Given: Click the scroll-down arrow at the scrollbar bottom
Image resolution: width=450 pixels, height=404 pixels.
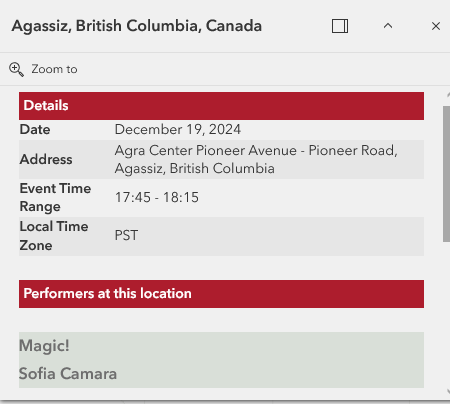Looking at the screenshot, I should tap(448, 391).
